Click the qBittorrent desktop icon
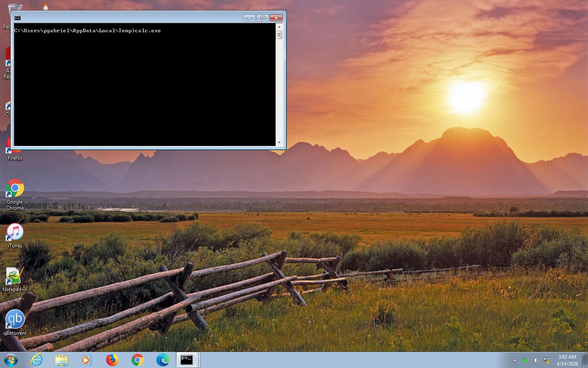The width and height of the screenshot is (588, 368). (15, 320)
